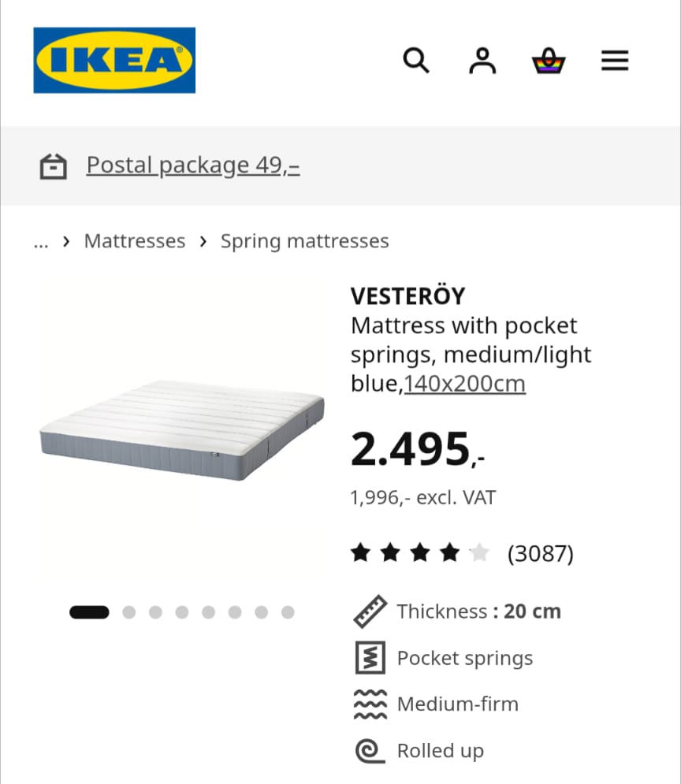Open the shopping basket icon
Viewport: 681px width, 784px height.
pos(549,61)
